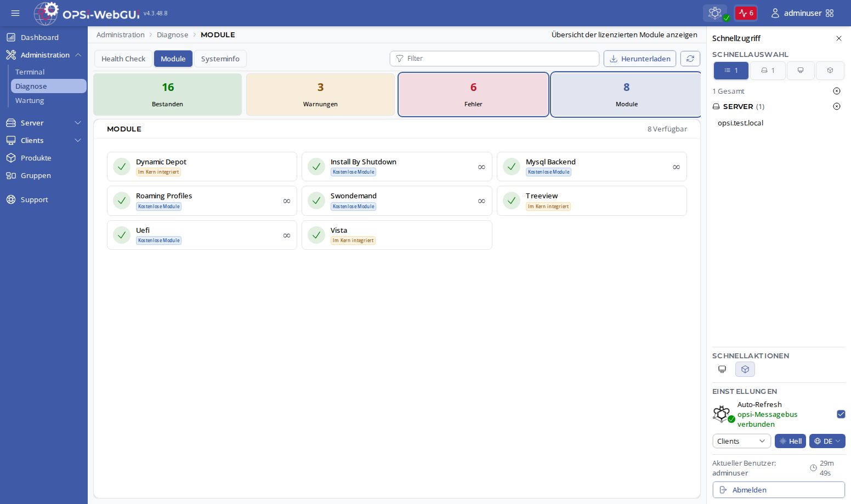The image size is (851, 504).
Task: Select the 8 Module summary card
Action: 626,94
